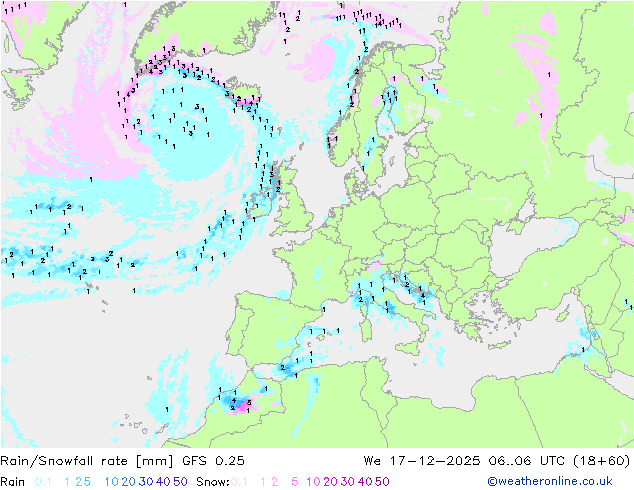Click the Rain legend value 20

[x=129, y=482]
